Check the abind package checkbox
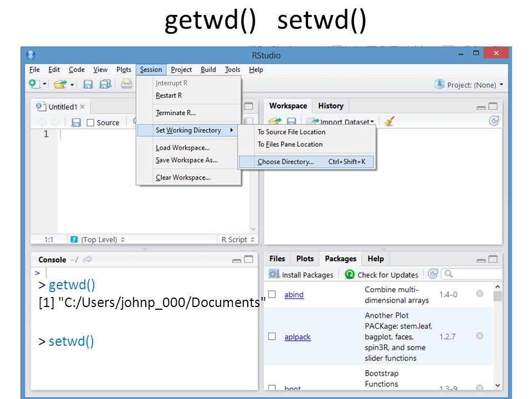532x399 pixels. click(272, 294)
